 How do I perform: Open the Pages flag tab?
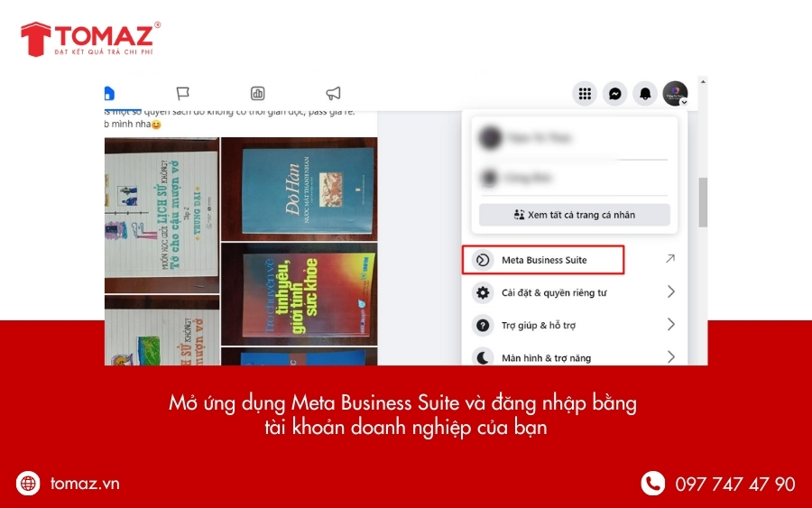[x=182, y=93]
